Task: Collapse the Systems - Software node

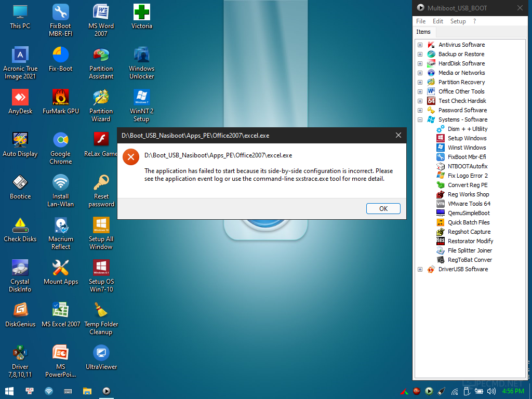Action: (420, 120)
